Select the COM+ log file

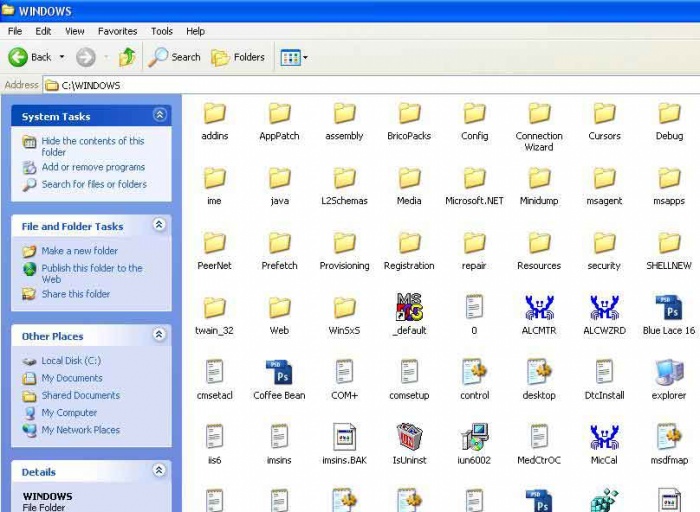point(345,379)
